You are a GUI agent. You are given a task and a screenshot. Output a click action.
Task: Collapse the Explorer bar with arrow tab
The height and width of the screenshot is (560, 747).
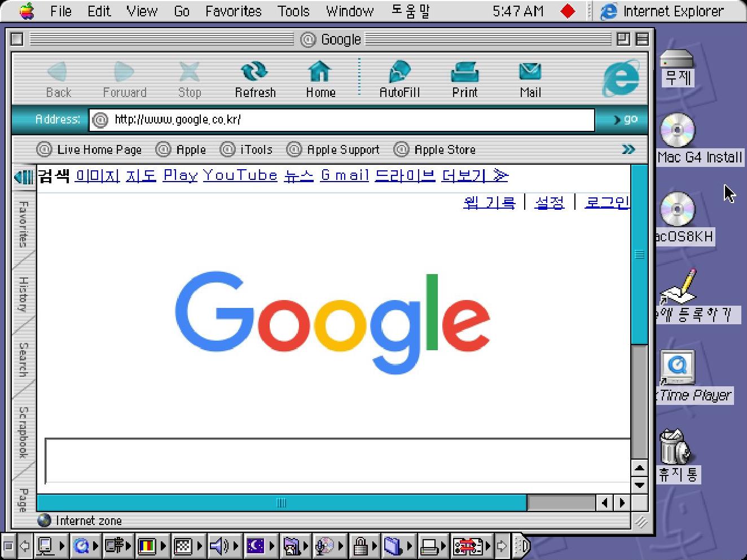click(24, 178)
